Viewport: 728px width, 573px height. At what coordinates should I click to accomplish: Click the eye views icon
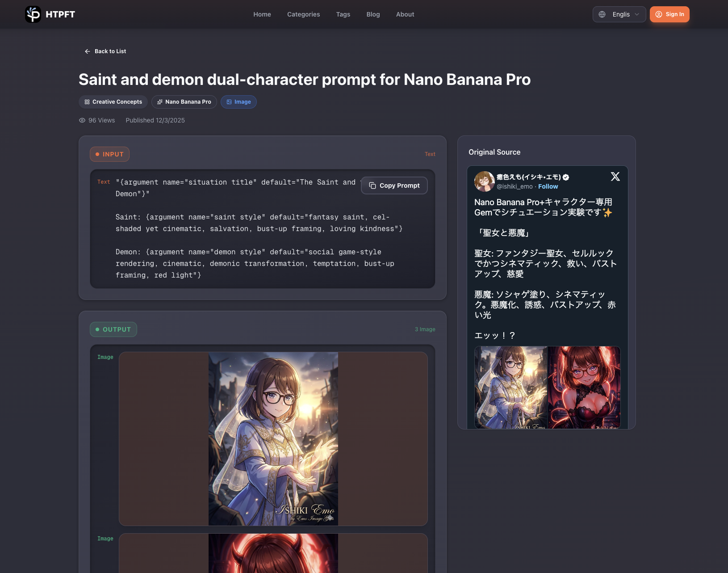[x=82, y=120]
